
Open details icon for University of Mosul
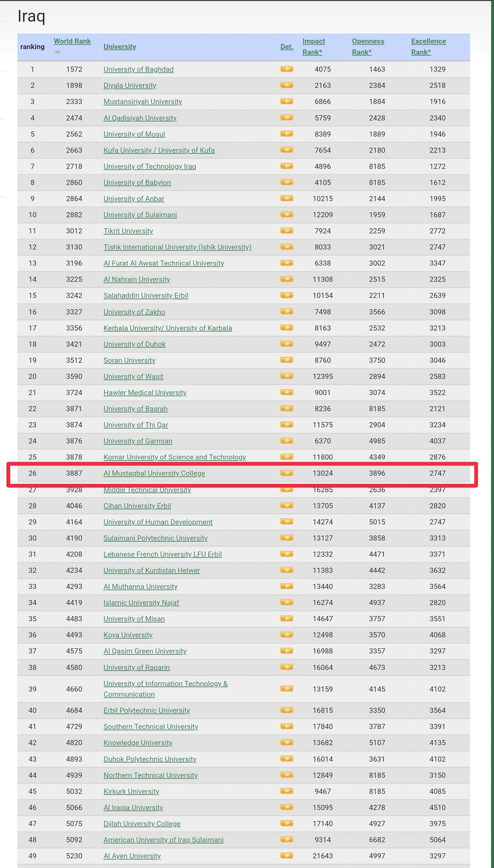click(x=287, y=134)
